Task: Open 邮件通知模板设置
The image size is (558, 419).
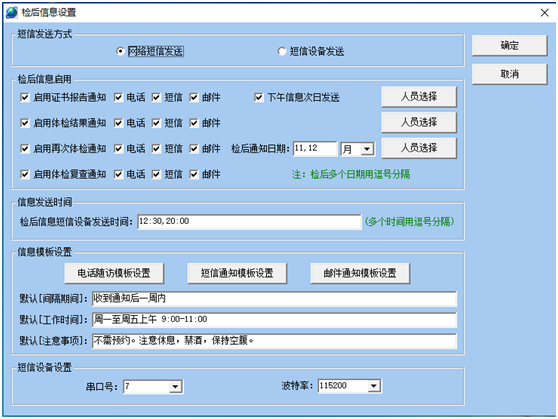Action: [360, 273]
